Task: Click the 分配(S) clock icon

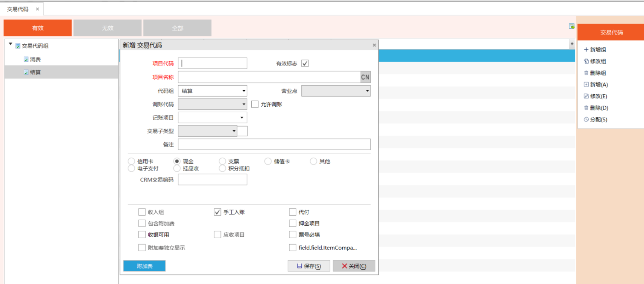Action: 586,119
